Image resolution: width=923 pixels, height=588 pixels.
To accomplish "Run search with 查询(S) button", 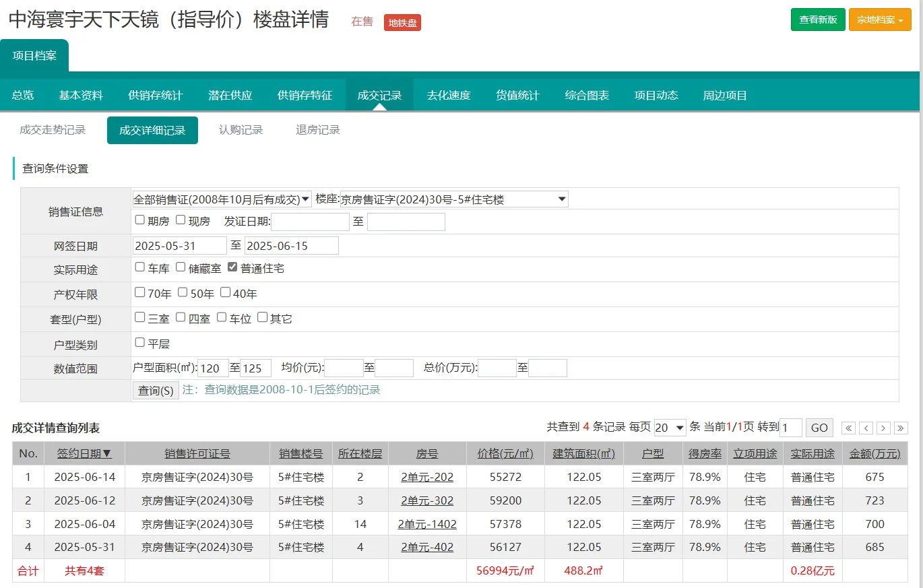I will click(x=156, y=391).
